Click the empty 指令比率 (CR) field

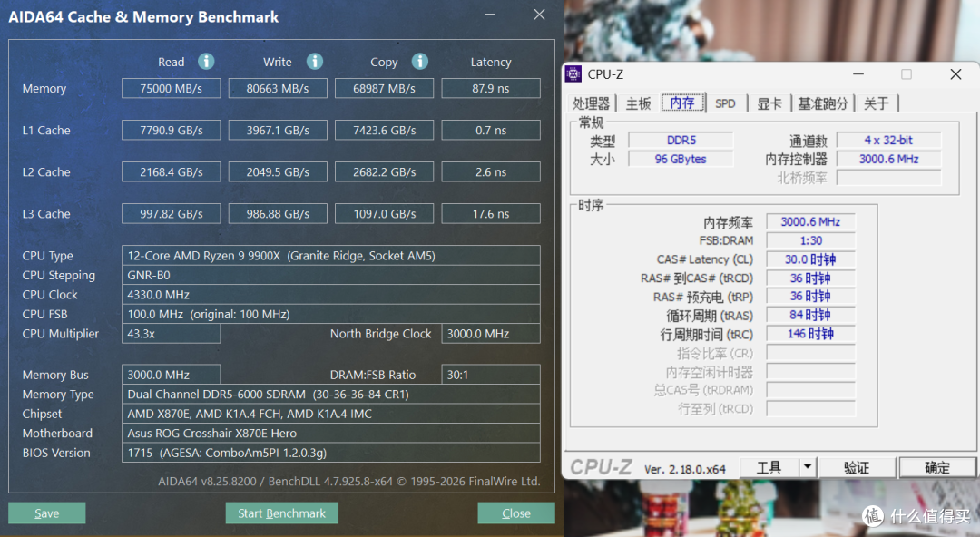[810, 353]
